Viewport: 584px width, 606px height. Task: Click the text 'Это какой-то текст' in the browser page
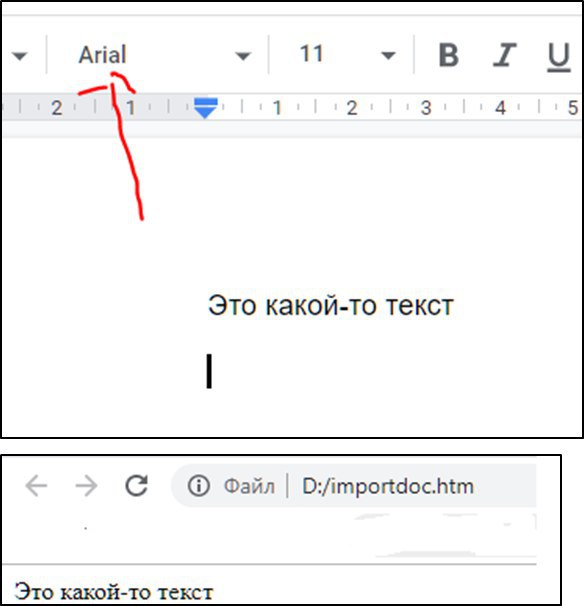coord(114,592)
